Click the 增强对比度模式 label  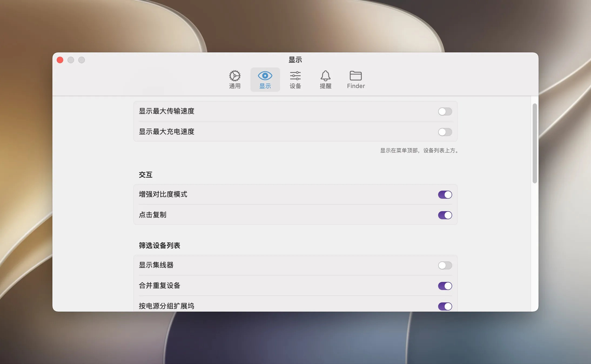click(x=163, y=194)
